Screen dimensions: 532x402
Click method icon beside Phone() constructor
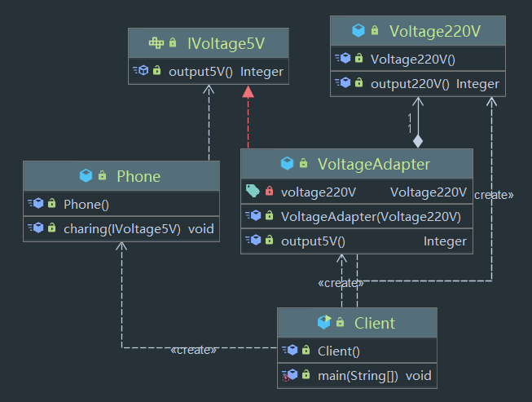[x=36, y=203]
